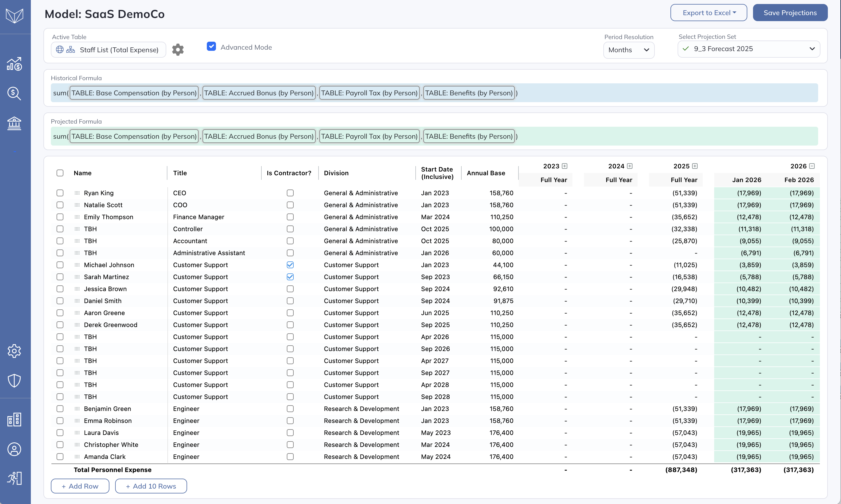
Task: Open the 9_3 Forecast 2025 projection set dropdown
Action: pyautogui.click(x=748, y=49)
